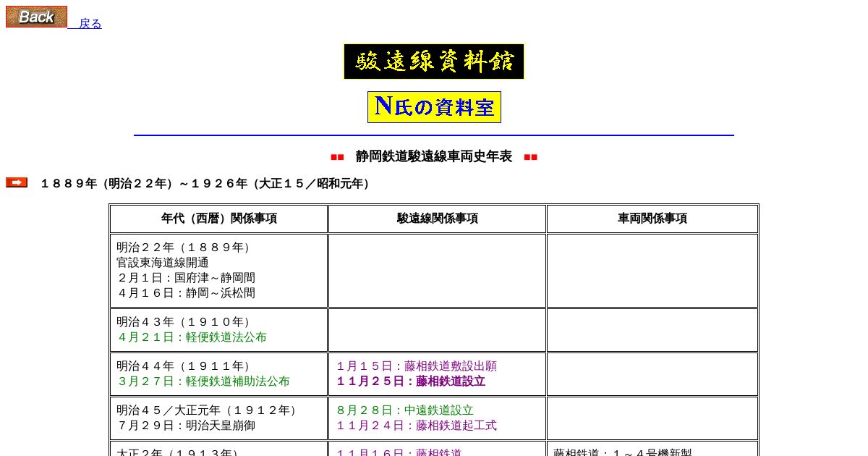The width and height of the screenshot is (868, 456).
Task: Select the text 官設東海道線開通
Action: [163, 263]
